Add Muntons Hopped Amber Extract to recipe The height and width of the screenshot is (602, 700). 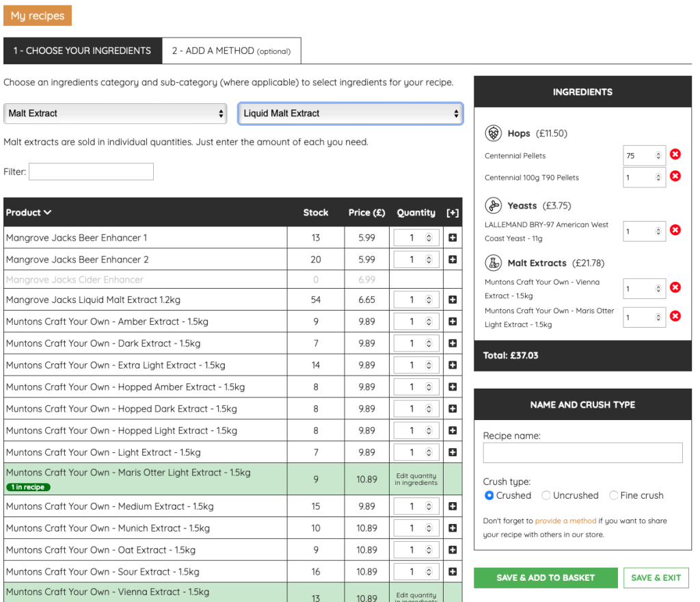(x=453, y=387)
